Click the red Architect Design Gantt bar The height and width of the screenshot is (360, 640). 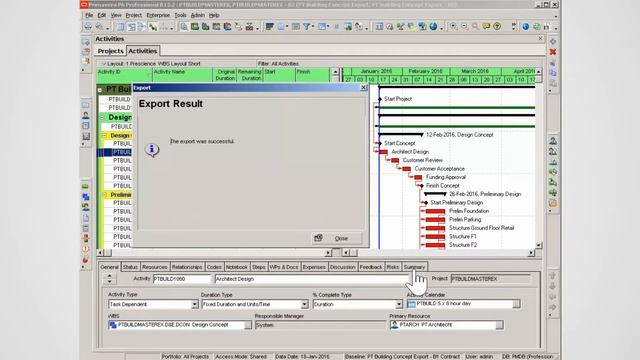383,152
